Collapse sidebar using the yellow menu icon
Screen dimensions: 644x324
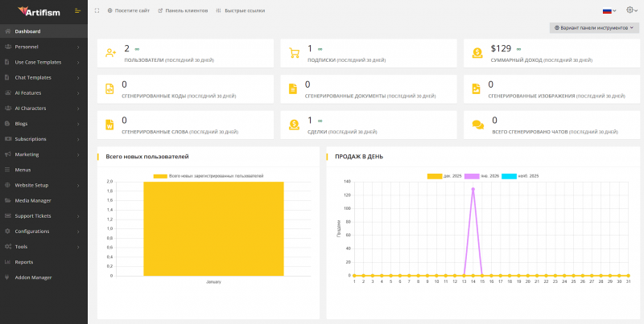[77, 11]
